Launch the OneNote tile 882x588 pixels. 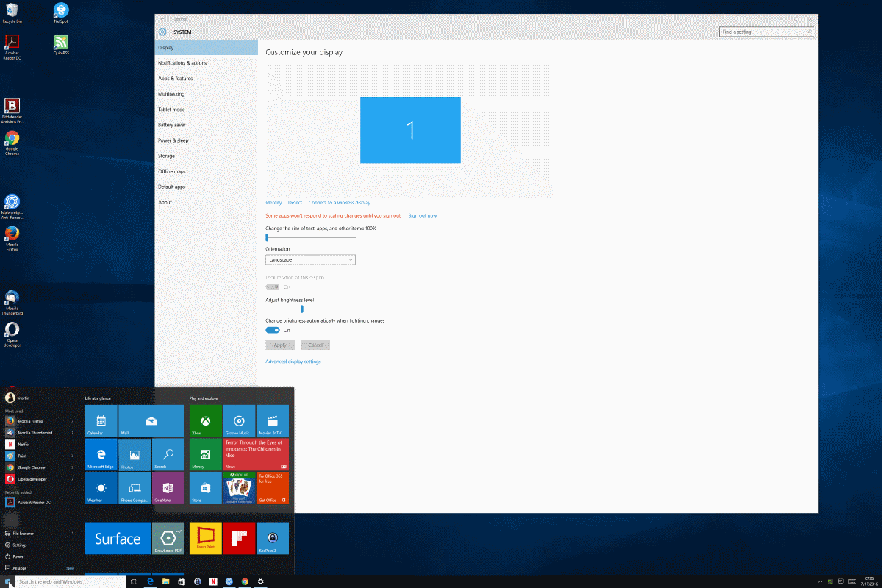click(x=168, y=488)
